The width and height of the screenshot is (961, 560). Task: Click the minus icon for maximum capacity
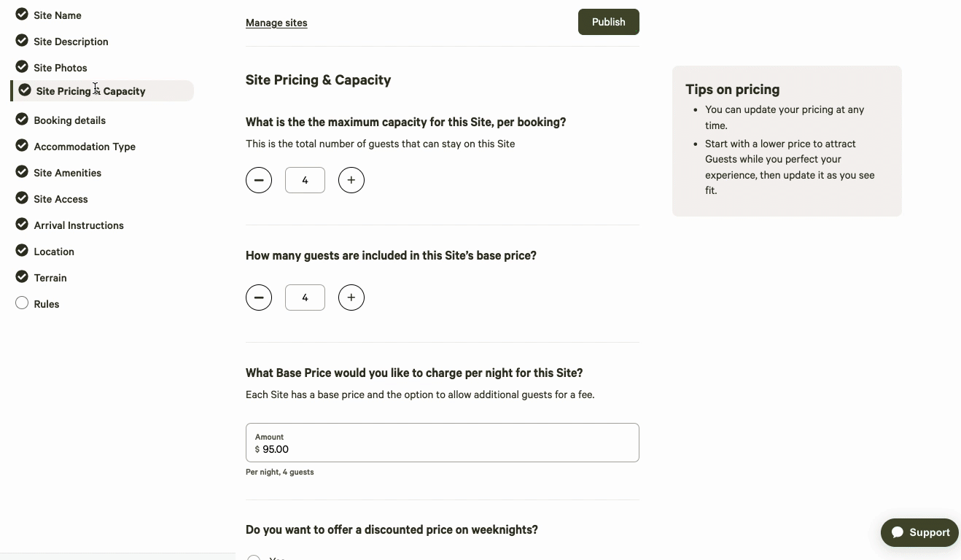coord(259,180)
